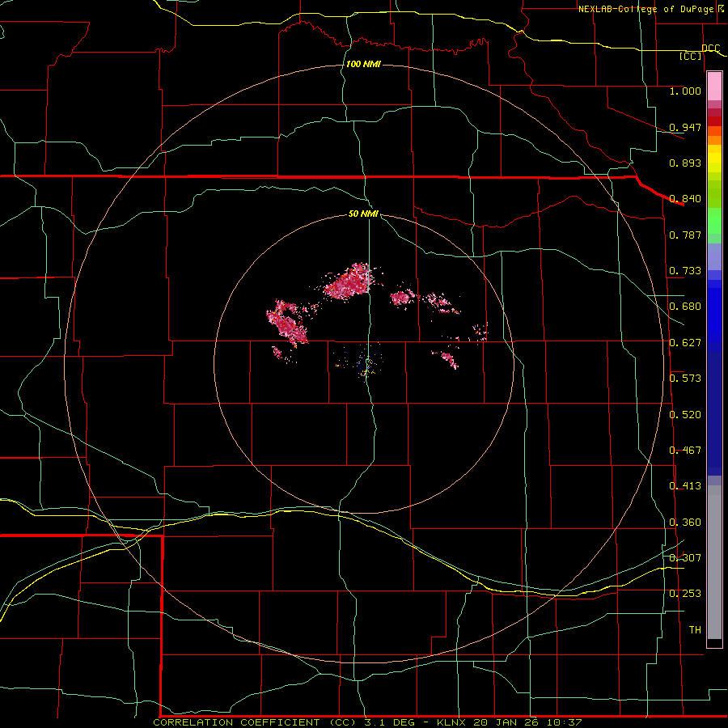This screenshot has width=728, height=728.
Task: Click the [CC] product label
Action: point(691,56)
